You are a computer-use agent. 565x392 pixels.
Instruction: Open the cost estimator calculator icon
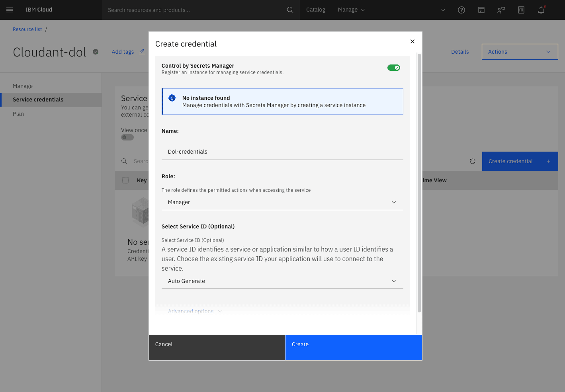521,10
